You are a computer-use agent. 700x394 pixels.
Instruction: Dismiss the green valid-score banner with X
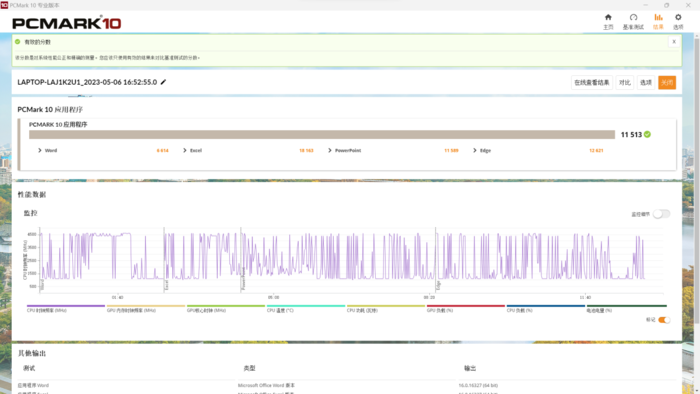pyautogui.click(x=674, y=41)
